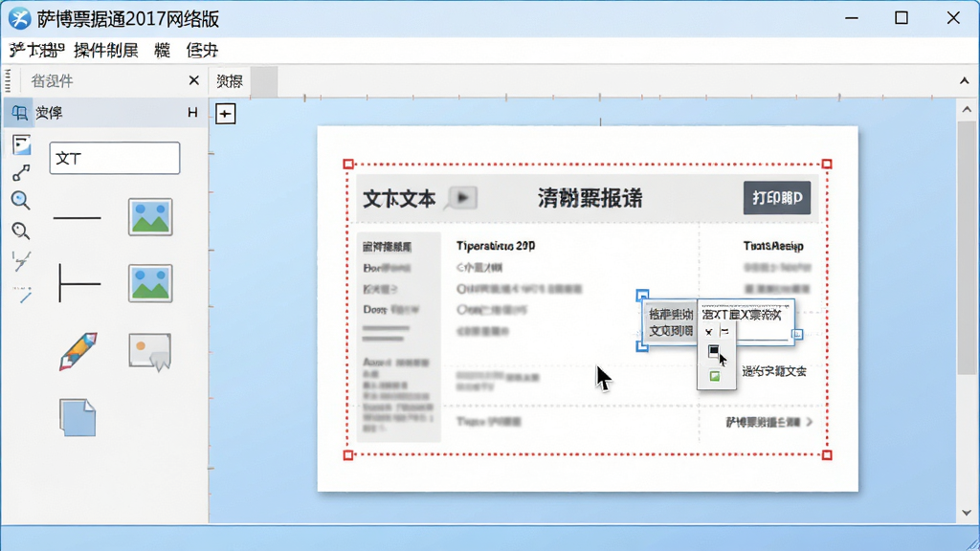Click the black square icon in the popup
Image resolution: width=980 pixels, height=551 pixels.
pyautogui.click(x=713, y=352)
